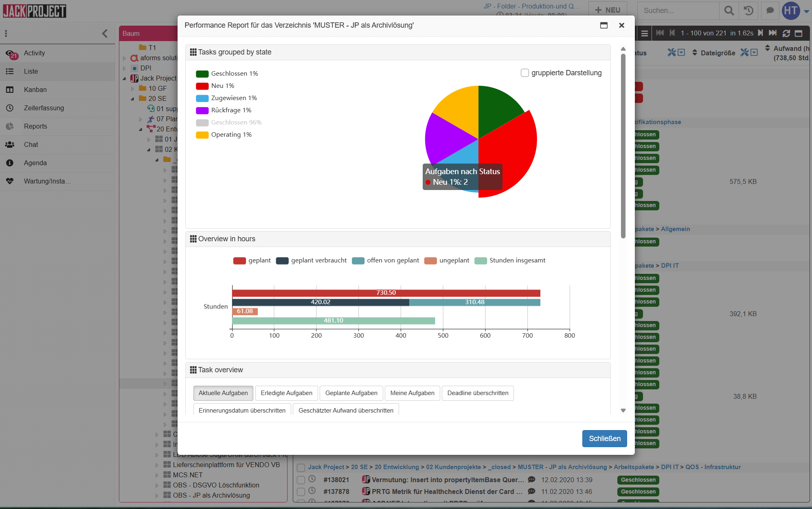The width and height of the screenshot is (812, 509).
Task: Click the JackProject logo
Action: (x=35, y=11)
